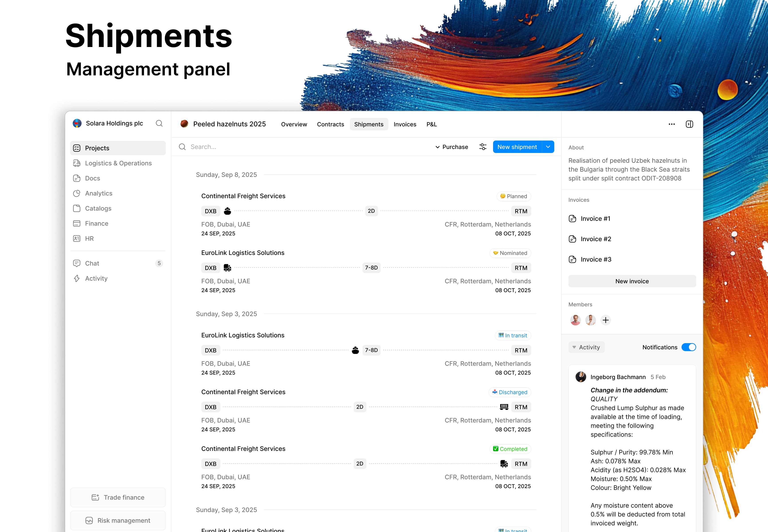Image resolution: width=768 pixels, height=532 pixels.
Task: Click the shipments Search input field
Action: point(303,147)
